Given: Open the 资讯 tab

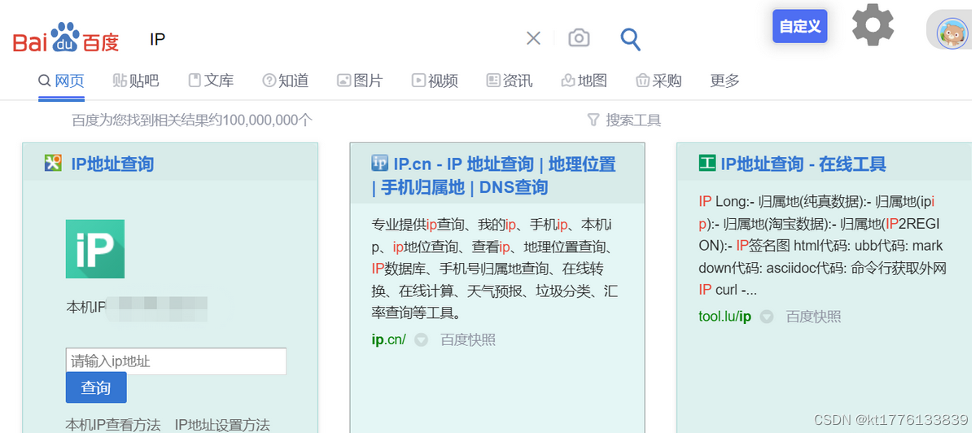Looking at the screenshot, I should click(x=509, y=81).
